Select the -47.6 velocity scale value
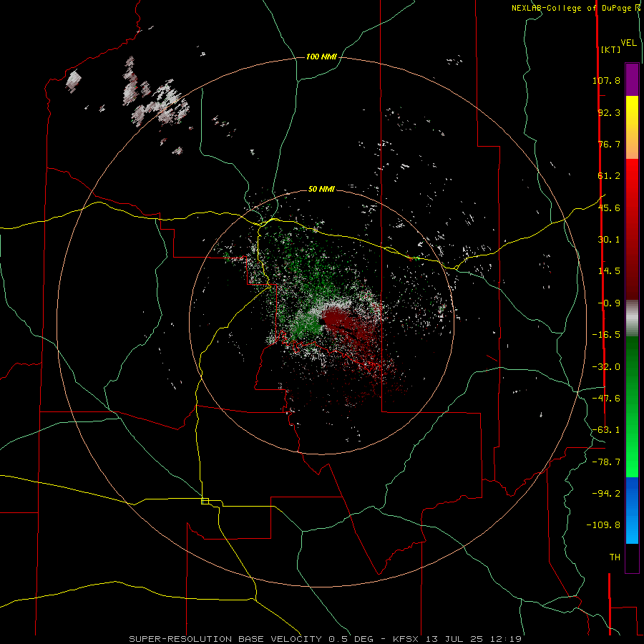Viewport: 644px width, 644px height. 606,399
